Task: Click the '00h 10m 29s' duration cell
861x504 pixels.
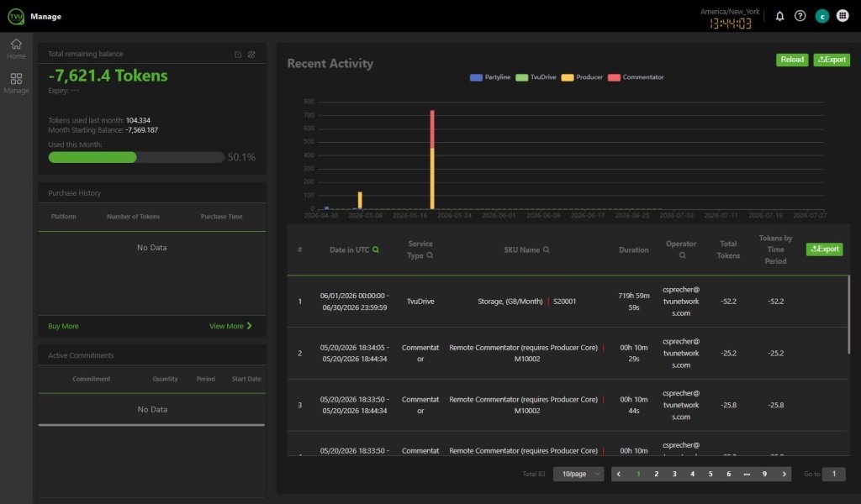Action: click(634, 353)
